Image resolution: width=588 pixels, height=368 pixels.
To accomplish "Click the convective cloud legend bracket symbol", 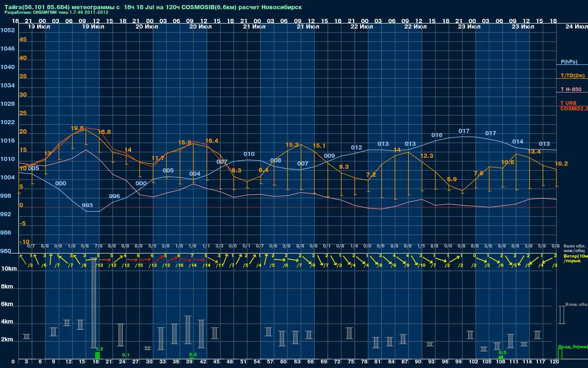I will pos(561,315).
